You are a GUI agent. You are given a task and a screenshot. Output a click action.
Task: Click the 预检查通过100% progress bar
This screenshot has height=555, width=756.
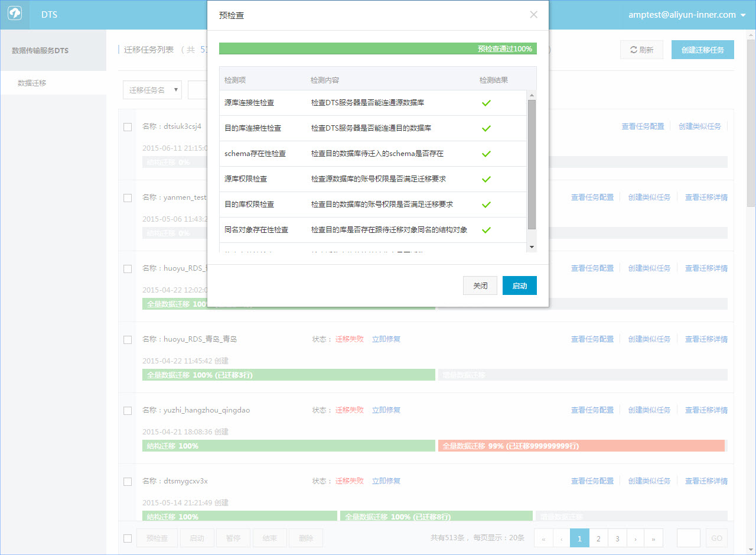click(x=378, y=48)
